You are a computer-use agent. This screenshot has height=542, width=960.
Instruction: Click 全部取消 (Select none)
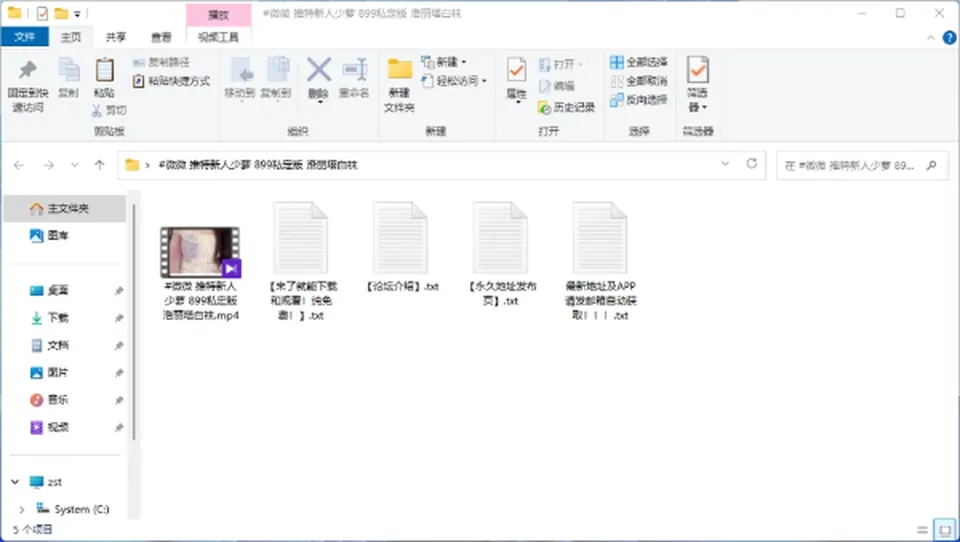639,81
